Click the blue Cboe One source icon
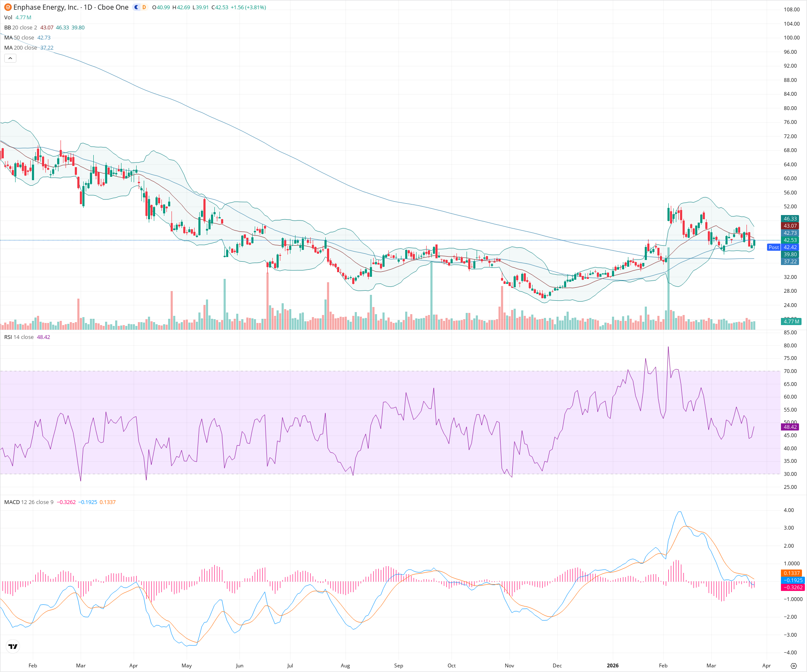 [x=136, y=7]
